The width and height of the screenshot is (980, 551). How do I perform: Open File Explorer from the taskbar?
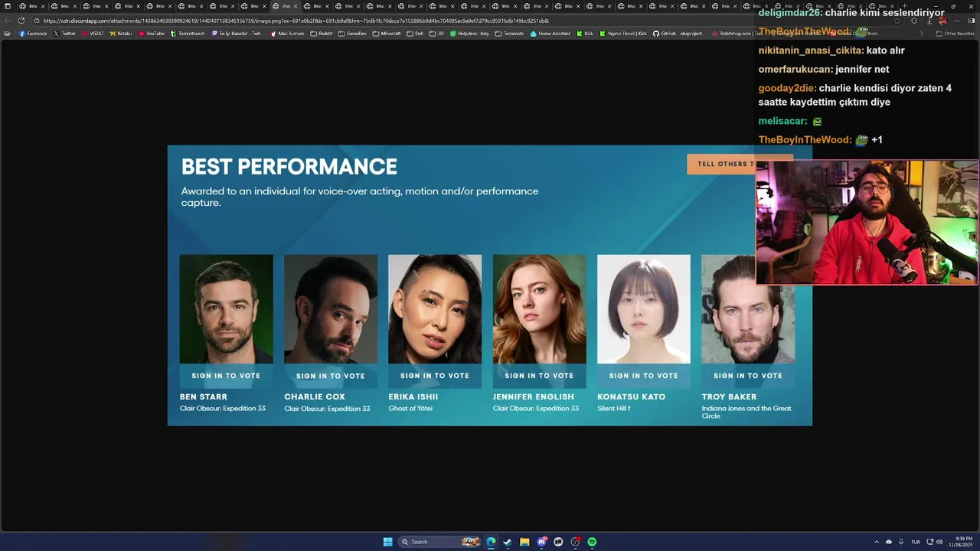click(x=524, y=542)
